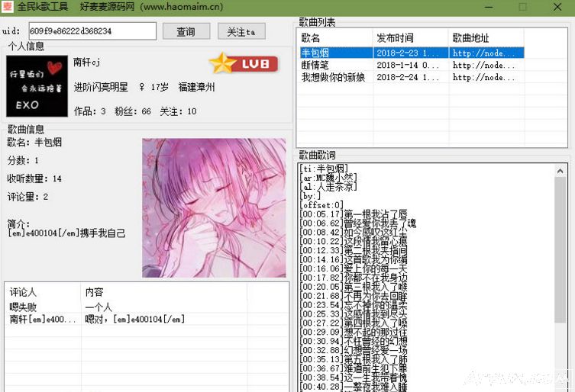The height and width of the screenshot is (392, 575).
Task: Click the 粉丝: 66 count
Action: point(133,111)
